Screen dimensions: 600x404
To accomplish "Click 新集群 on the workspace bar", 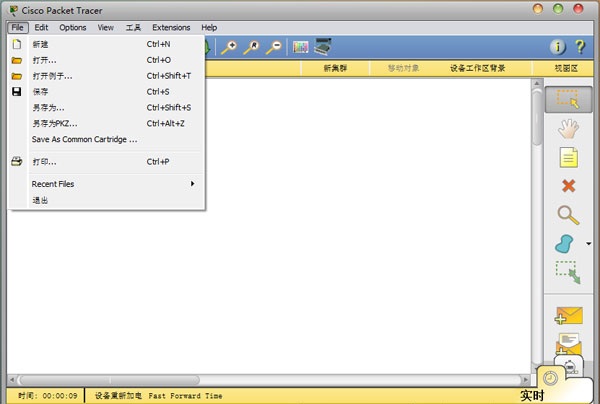I will [x=335, y=69].
